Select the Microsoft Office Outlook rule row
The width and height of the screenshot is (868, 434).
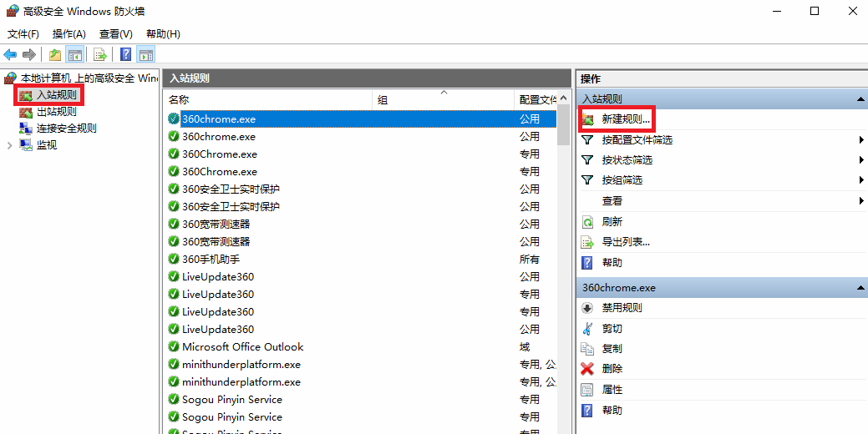pyautogui.click(x=361, y=347)
